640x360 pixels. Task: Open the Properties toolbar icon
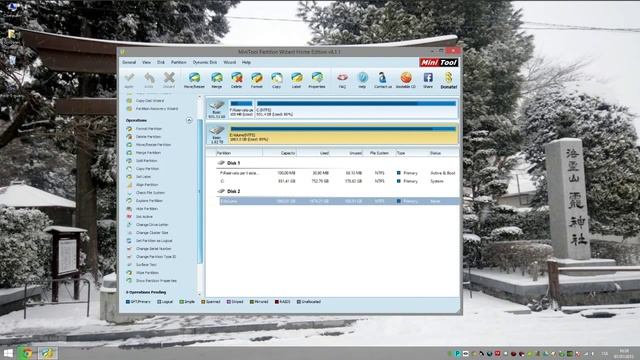(317, 80)
